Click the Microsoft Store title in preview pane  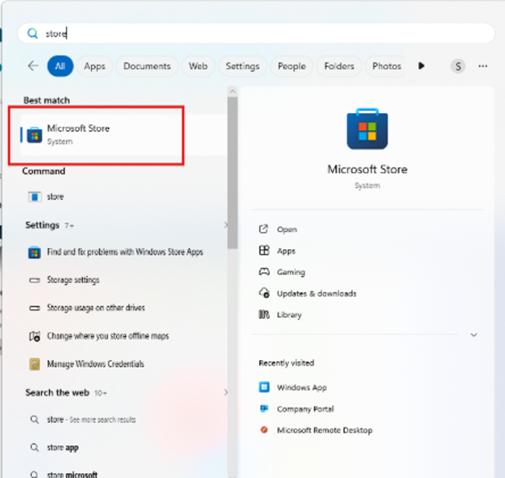[367, 169]
